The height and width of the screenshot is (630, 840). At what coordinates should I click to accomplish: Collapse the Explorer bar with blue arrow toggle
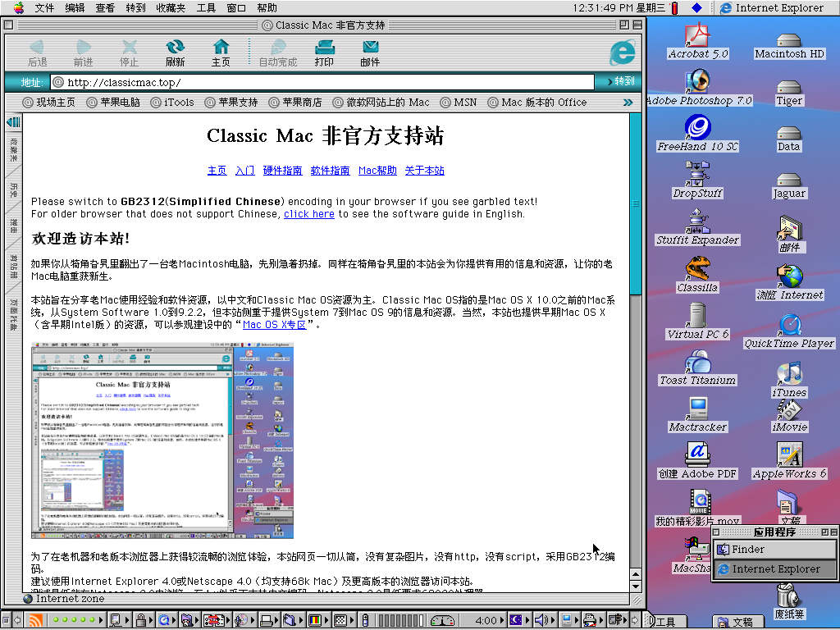[x=13, y=122]
